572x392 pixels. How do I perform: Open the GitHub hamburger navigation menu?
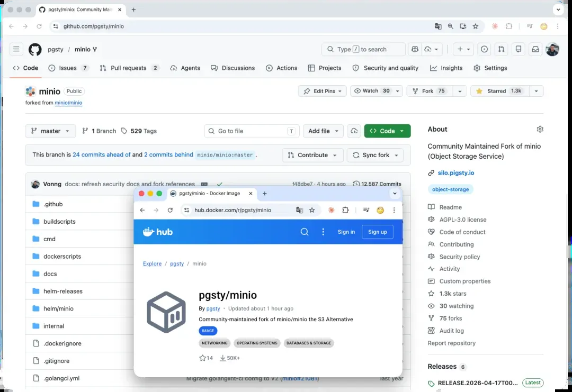coord(16,49)
